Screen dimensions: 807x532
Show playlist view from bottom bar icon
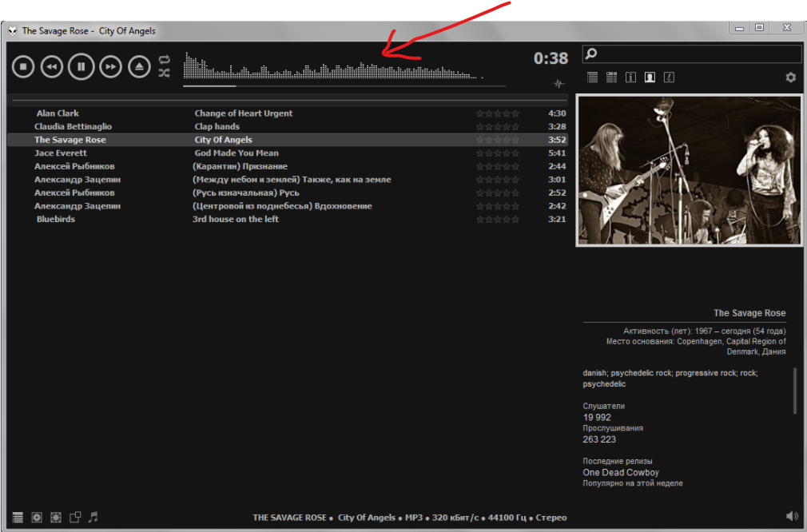click(x=18, y=517)
